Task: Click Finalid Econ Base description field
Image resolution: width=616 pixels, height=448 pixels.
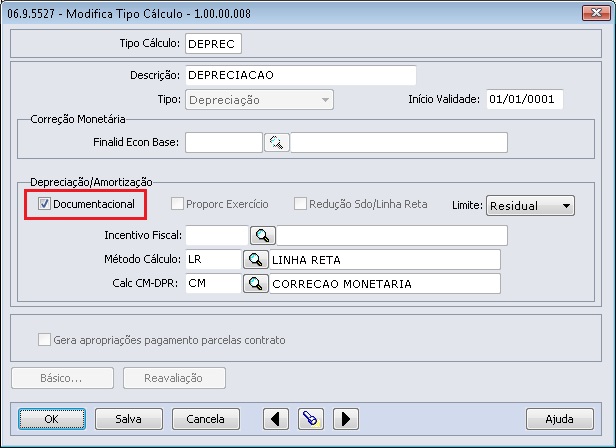Action: (399, 142)
